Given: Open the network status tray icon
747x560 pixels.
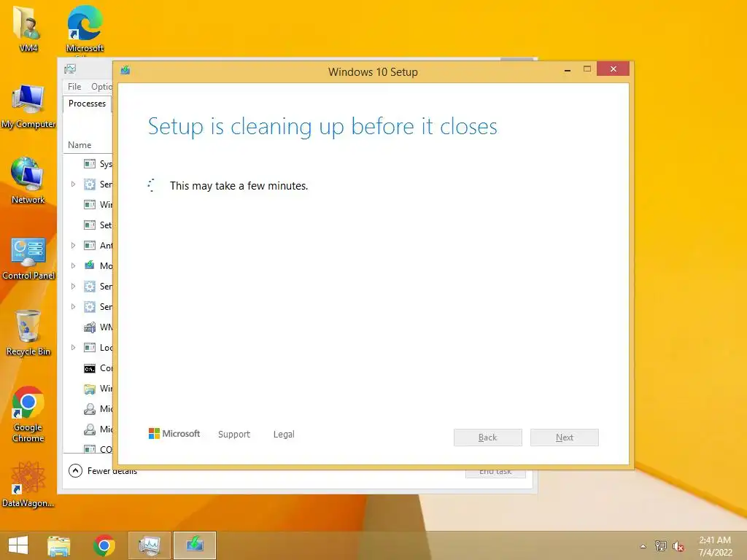Looking at the screenshot, I should tap(661, 546).
